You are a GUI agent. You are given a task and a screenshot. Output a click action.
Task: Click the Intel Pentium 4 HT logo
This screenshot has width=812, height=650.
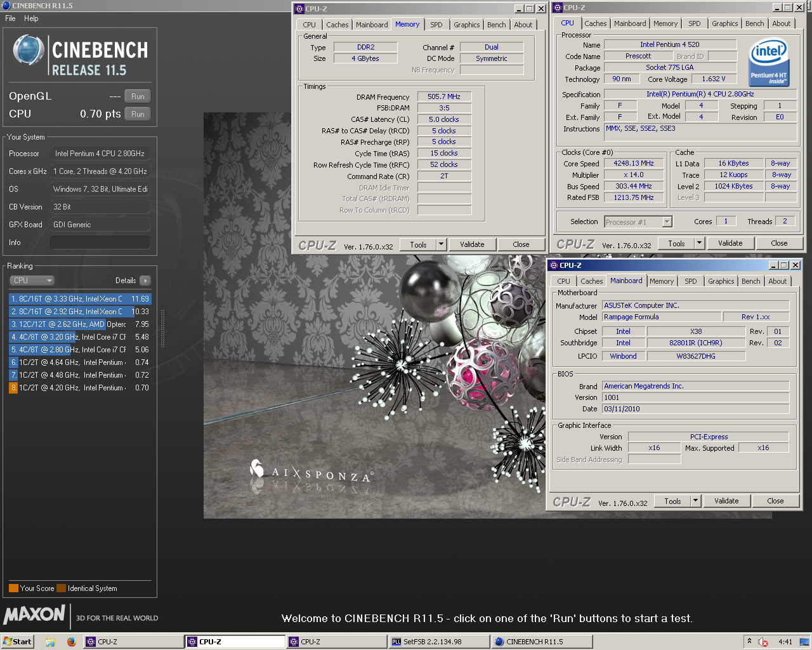click(x=769, y=63)
